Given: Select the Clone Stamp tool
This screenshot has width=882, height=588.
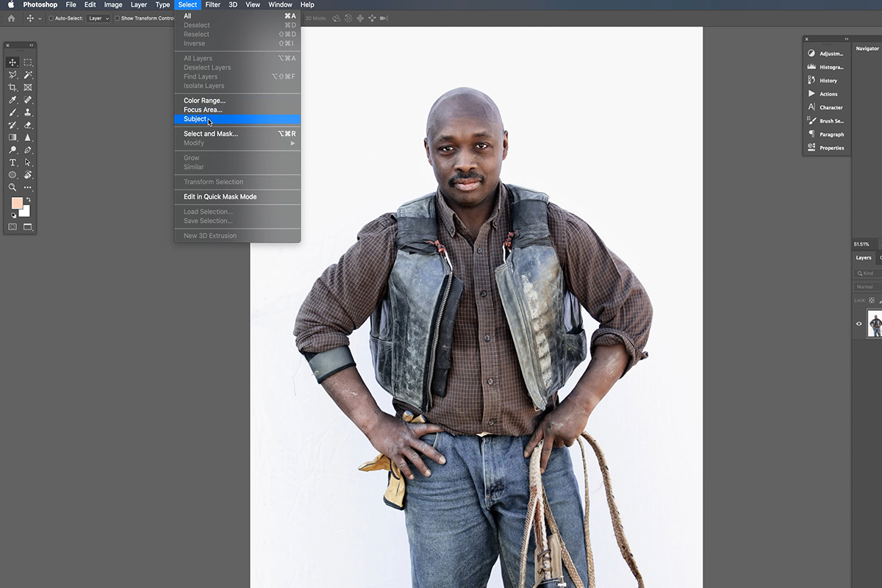Looking at the screenshot, I should (x=28, y=112).
